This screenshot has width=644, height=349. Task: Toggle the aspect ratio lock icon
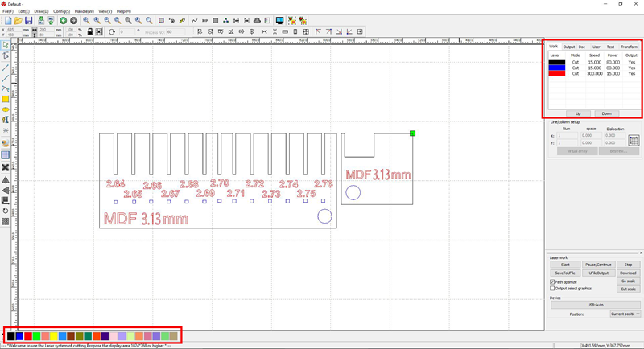click(x=89, y=31)
